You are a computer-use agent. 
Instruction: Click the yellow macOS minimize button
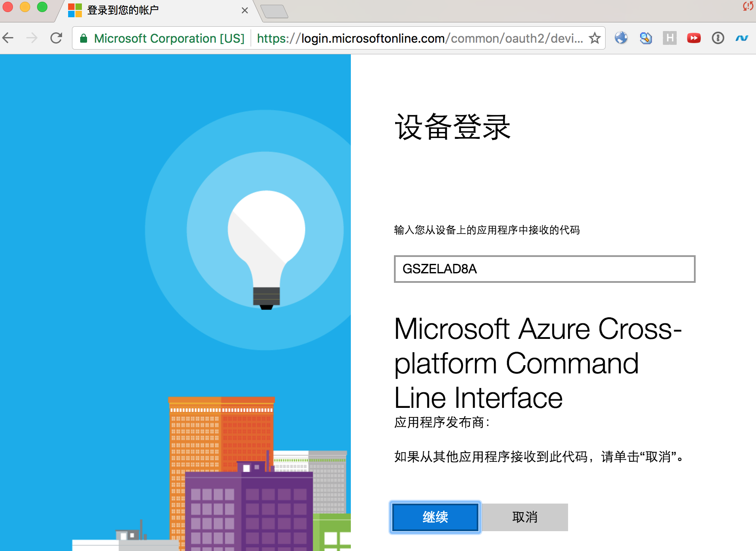25,7
